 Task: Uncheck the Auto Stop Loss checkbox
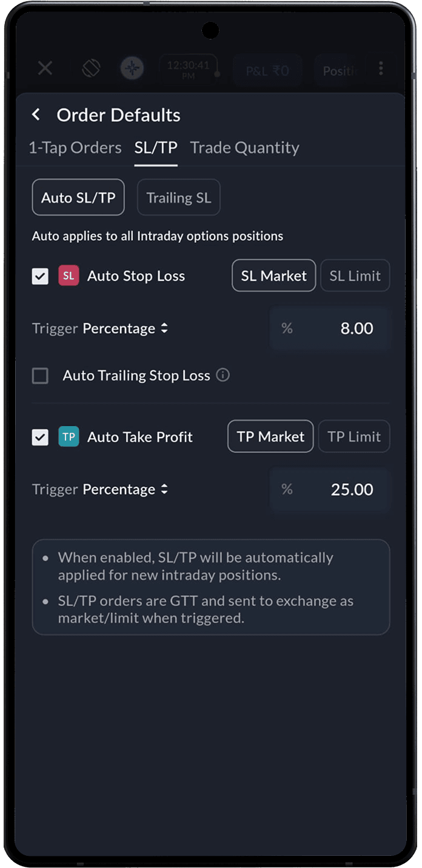tap(40, 276)
